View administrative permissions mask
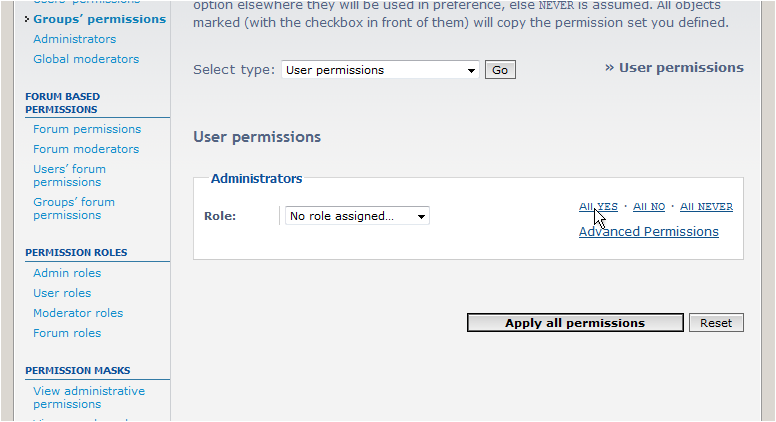The height and width of the screenshot is (422, 776). pyautogui.click(x=89, y=397)
